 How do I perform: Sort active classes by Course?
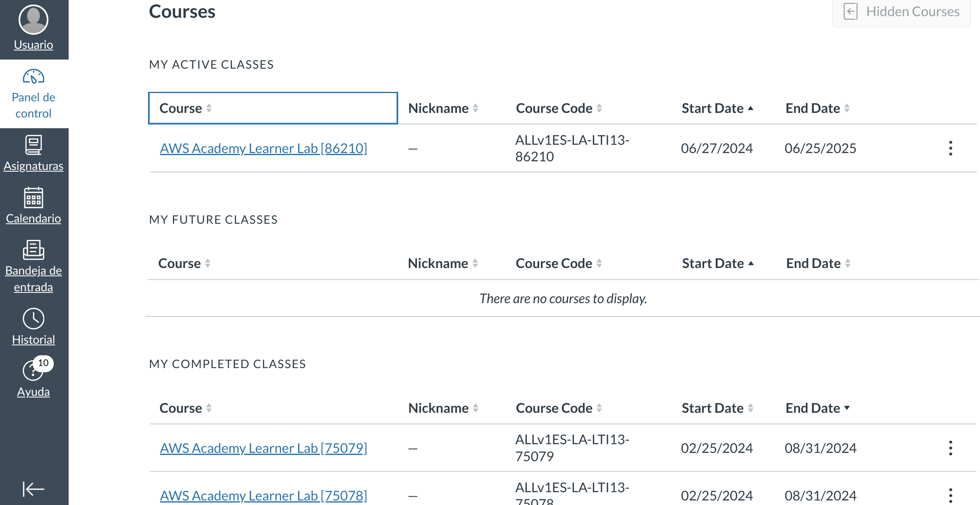coord(273,108)
